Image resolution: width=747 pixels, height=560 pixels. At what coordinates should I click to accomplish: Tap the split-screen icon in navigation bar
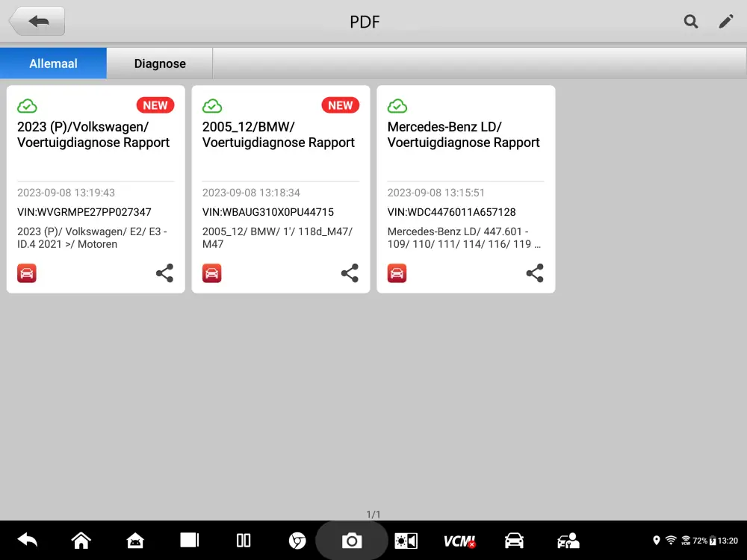(244, 541)
